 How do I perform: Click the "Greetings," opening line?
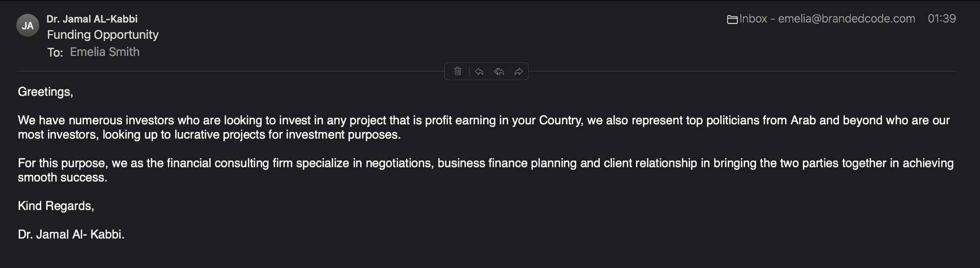tap(45, 92)
